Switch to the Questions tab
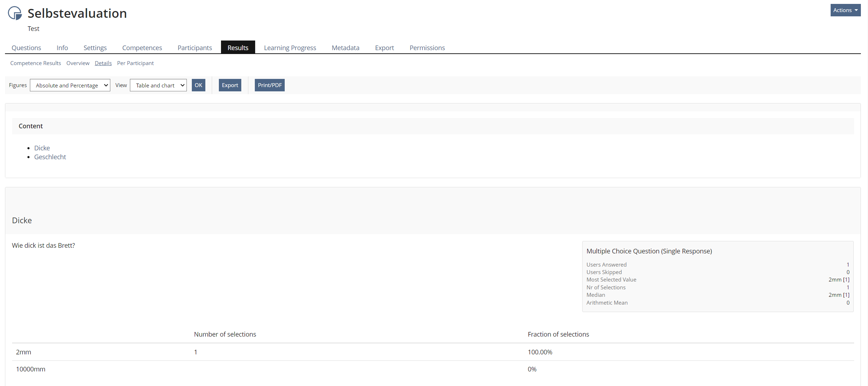 coord(26,48)
